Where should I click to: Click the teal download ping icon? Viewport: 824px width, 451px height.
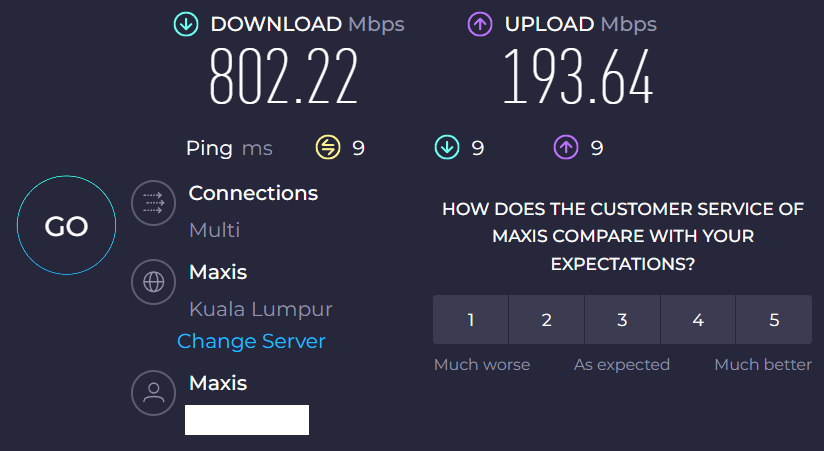tap(446, 148)
